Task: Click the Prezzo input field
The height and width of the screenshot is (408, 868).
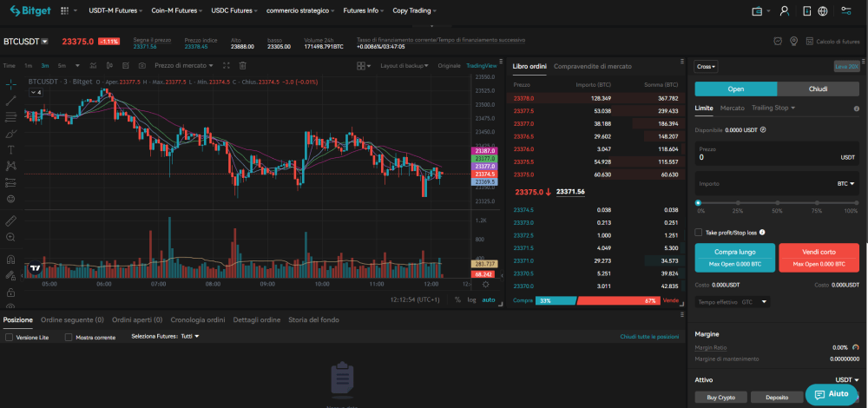Action: (x=777, y=154)
